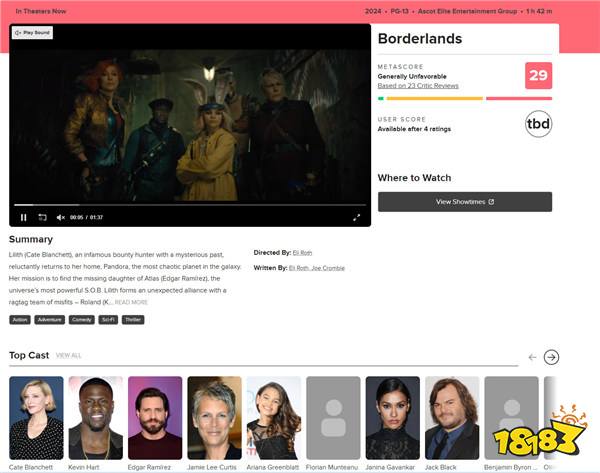The image size is (600, 473).
Task: Select the Action genre tag
Action: point(20,320)
